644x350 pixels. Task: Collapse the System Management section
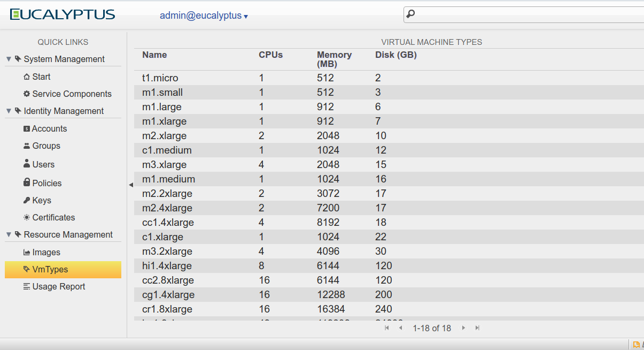[9, 59]
